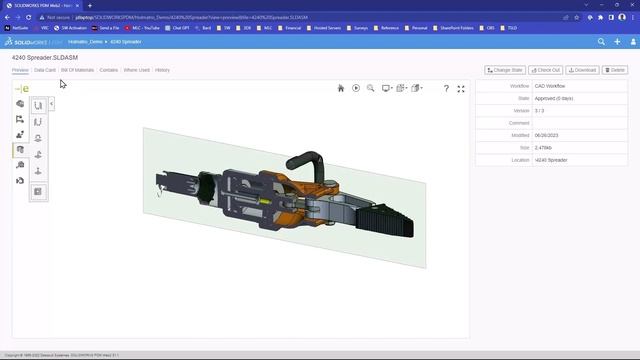Click the Download button
The width and height of the screenshot is (640, 360).
pos(582,70)
